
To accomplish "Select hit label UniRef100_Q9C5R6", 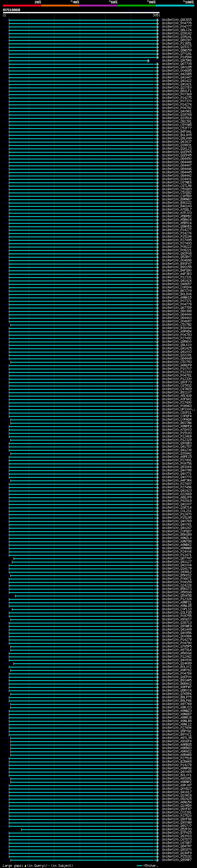I will (176, 61).
